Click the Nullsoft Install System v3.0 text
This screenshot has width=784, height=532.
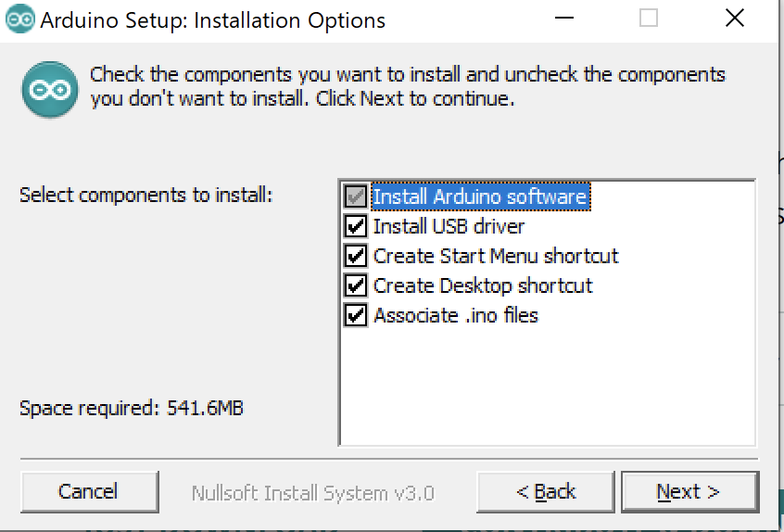[x=312, y=492]
